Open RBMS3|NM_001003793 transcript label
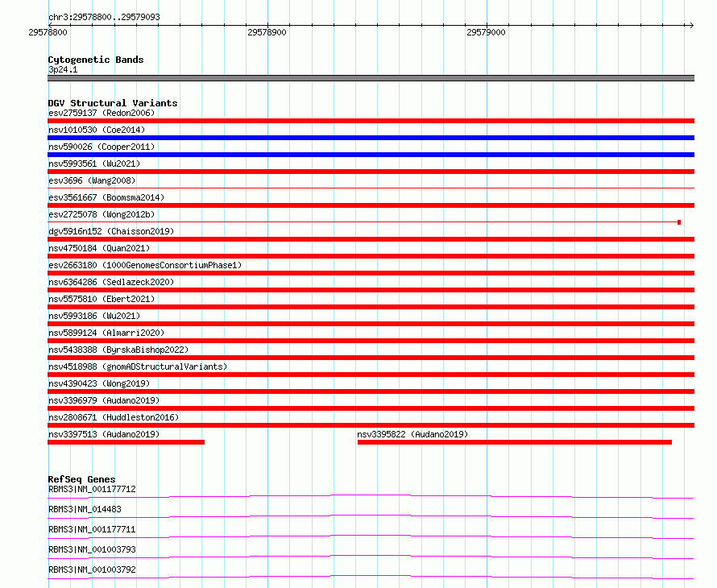717x588 pixels. (x=92, y=549)
